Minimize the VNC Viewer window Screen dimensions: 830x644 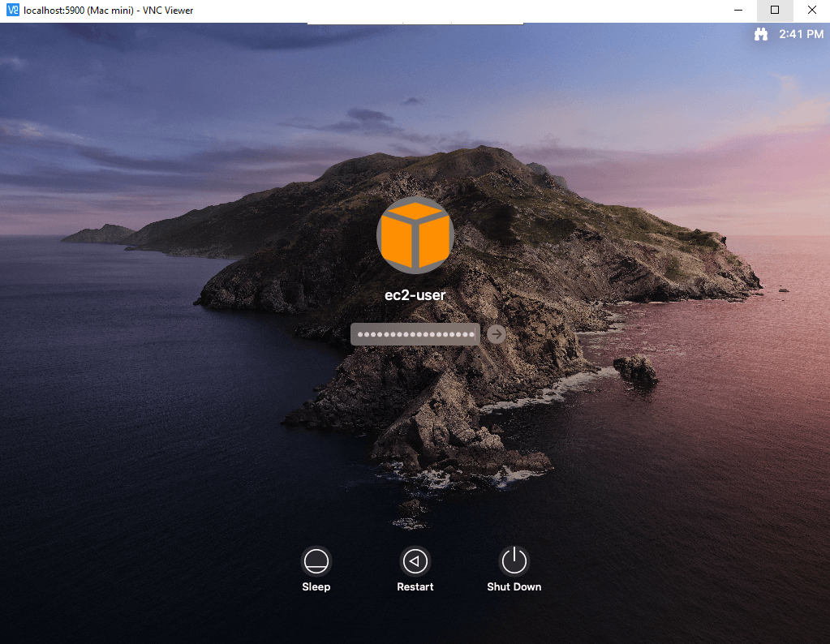[x=738, y=10]
